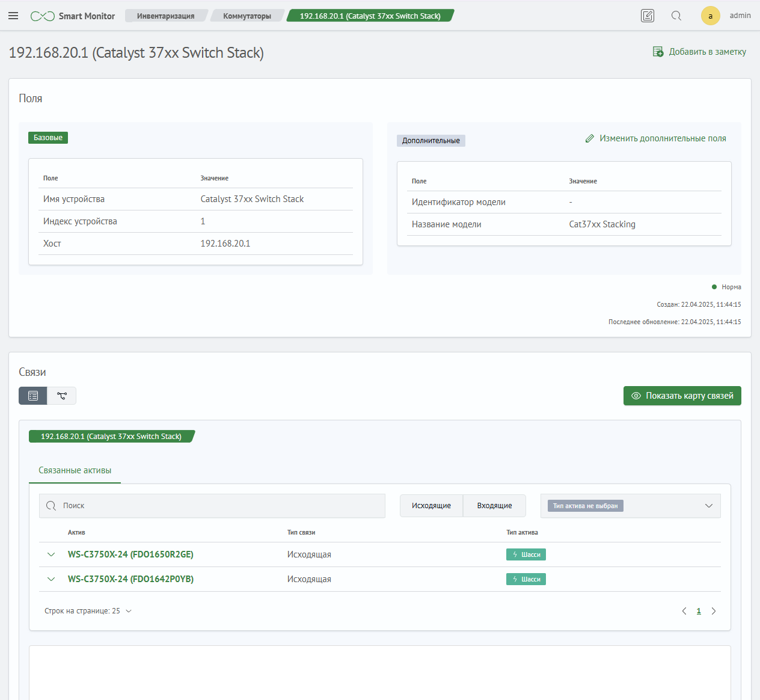The image size is (760, 700).
Task: Filter by Входящие links
Action: pos(495,506)
